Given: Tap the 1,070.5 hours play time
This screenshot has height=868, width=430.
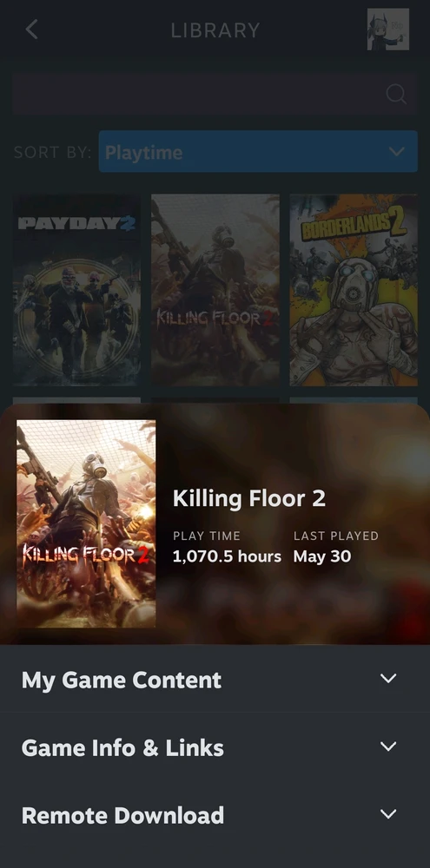Looking at the screenshot, I should (227, 556).
